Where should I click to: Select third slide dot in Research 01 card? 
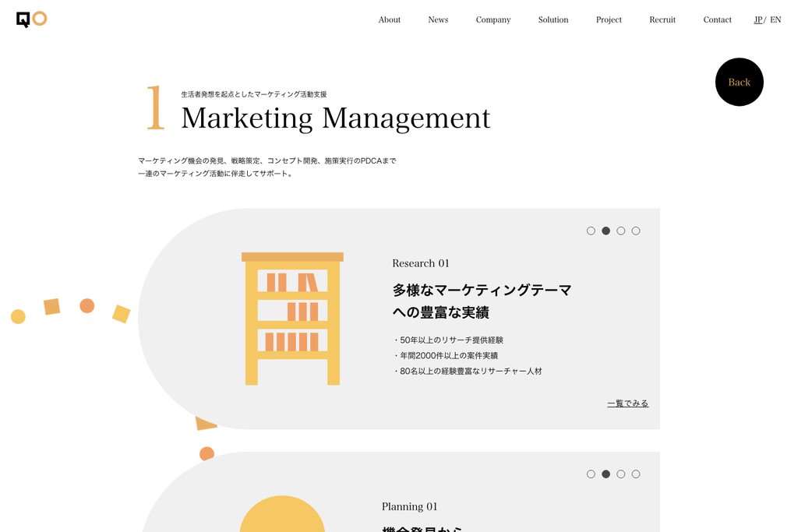pyautogui.click(x=621, y=231)
